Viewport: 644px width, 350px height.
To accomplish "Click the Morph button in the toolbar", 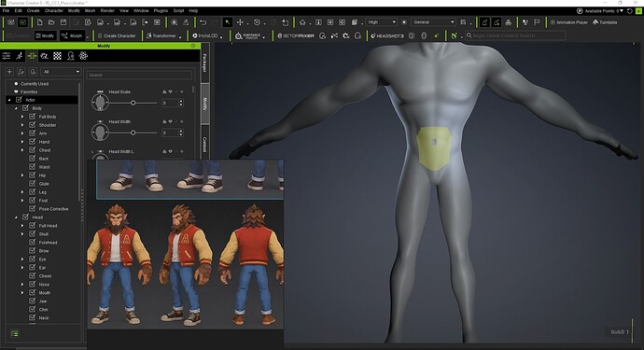I will [x=72, y=35].
